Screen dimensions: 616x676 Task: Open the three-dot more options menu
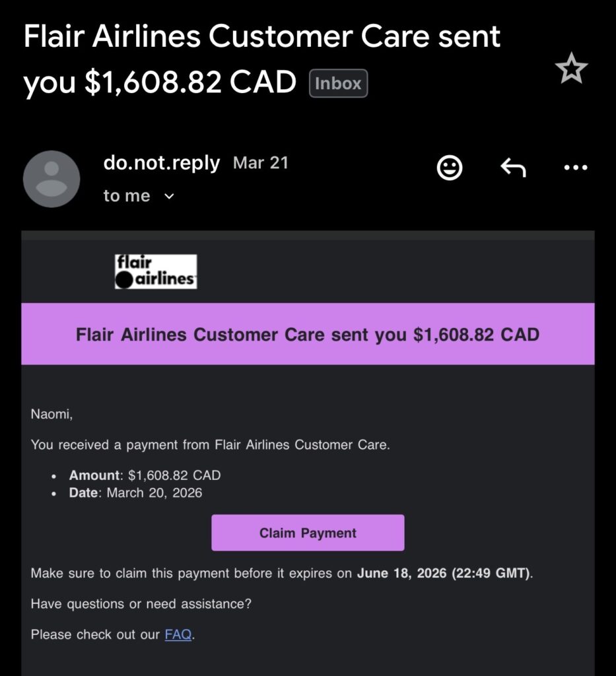point(575,167)
